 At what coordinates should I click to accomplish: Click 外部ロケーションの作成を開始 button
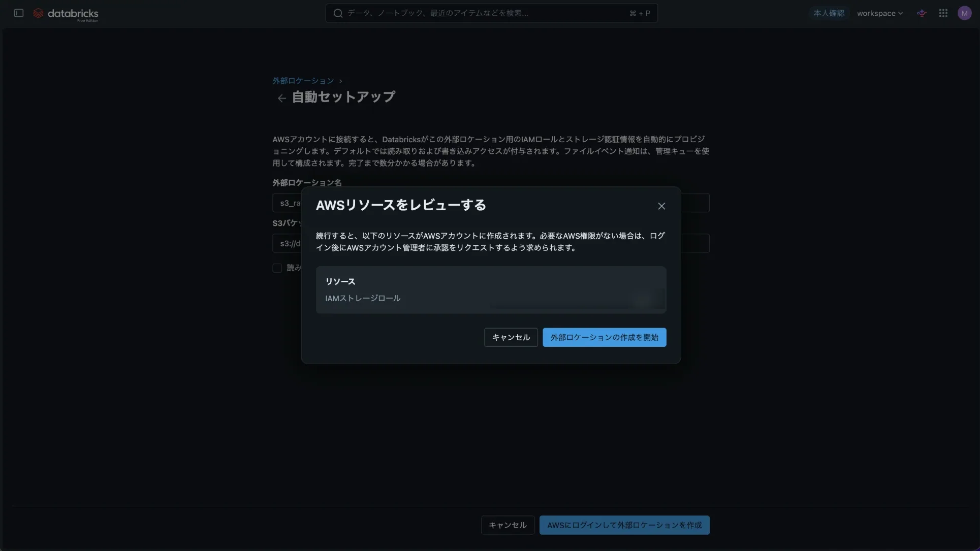pos(604,337)
